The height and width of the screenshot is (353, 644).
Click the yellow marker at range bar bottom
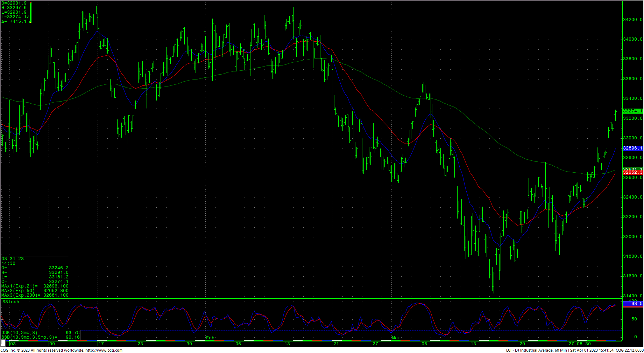[30, 22]
